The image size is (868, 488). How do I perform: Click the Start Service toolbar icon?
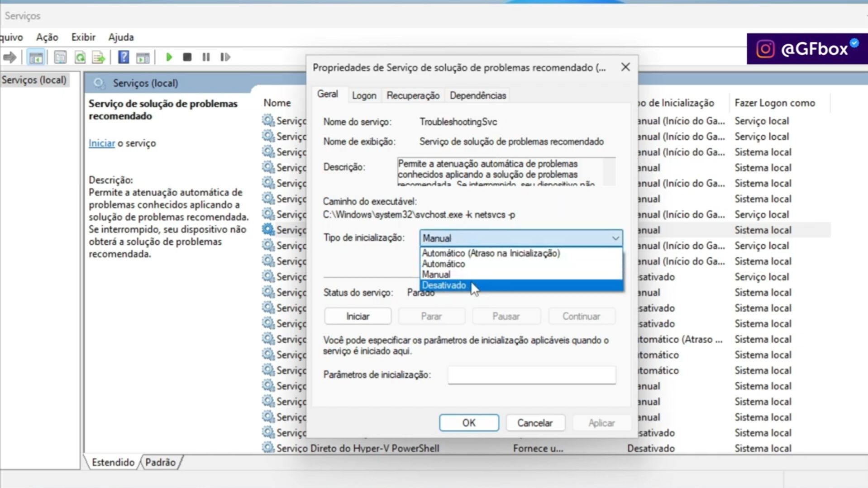click(169, 57)
